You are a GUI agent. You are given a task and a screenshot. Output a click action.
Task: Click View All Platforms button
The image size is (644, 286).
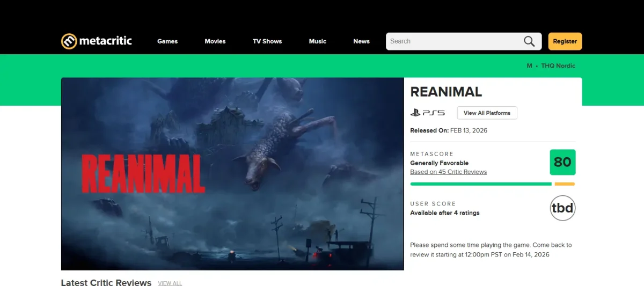point(487,113)
